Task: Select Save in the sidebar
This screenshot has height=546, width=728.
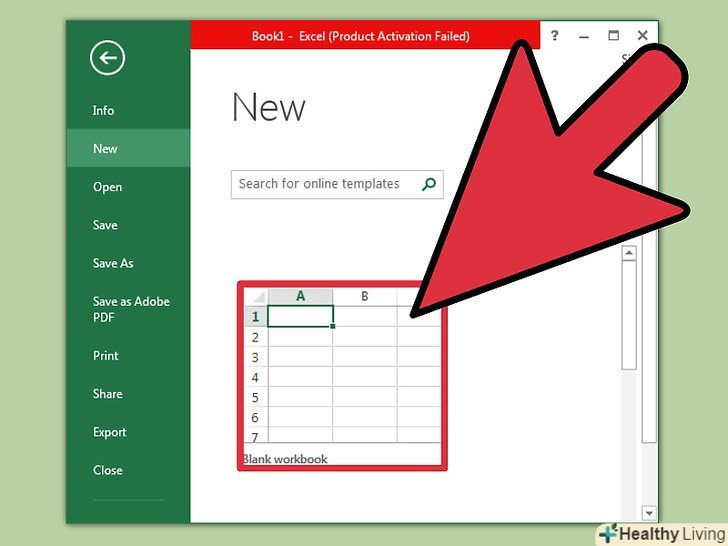Action: 105,225
